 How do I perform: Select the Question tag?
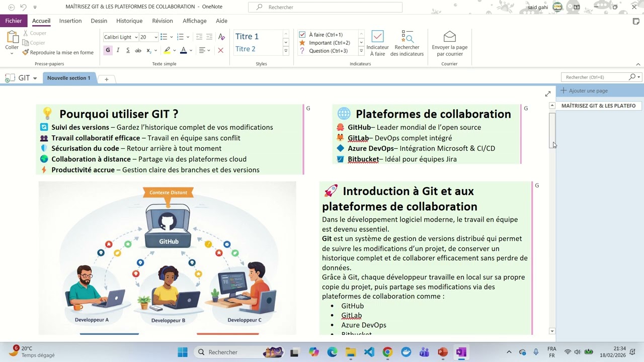point(324,51)
